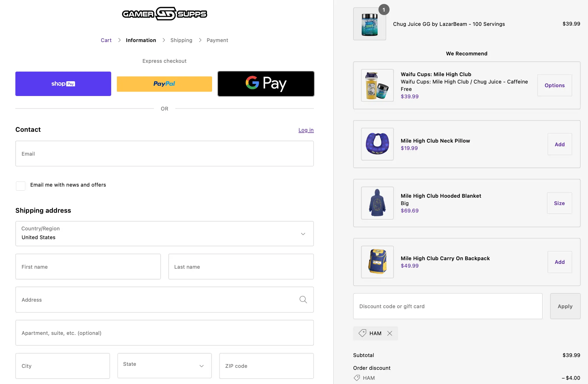
Task: Expand the State dropdown
Action: pyautogui.click(x=164, y=366)
